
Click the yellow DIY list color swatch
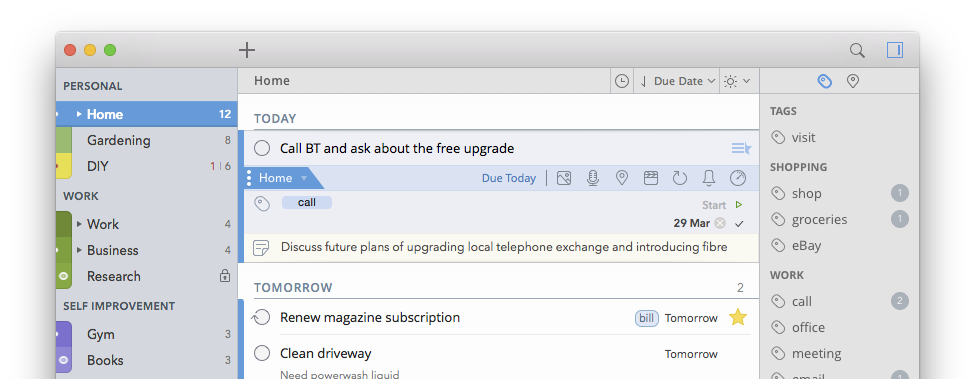pyautogui.click(x=64, y=167)
